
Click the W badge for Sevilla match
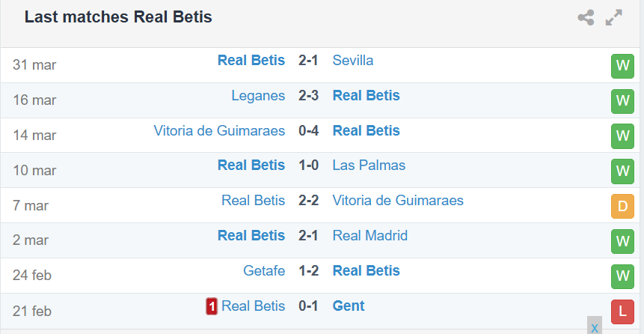pyautogui.click(x=622, y=66)
